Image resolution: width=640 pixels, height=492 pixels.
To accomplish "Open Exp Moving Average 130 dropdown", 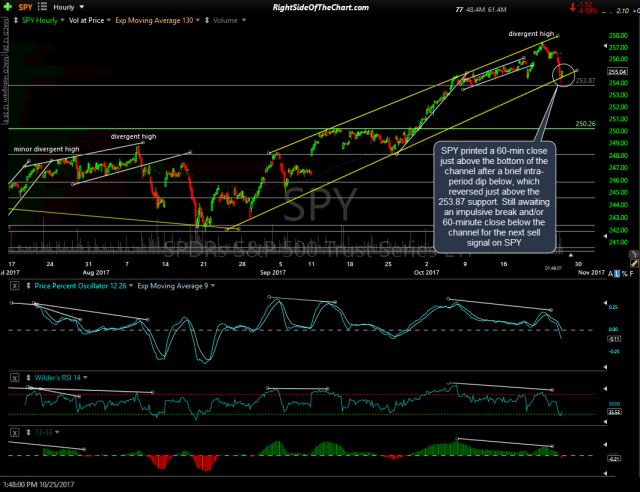I will (x=198, y=20).
